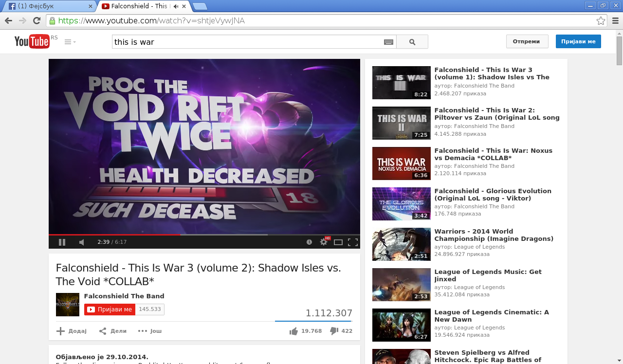Close the Фејсбук tab
The height and width of the screenshot is (364, 623).
pos(90,6)
